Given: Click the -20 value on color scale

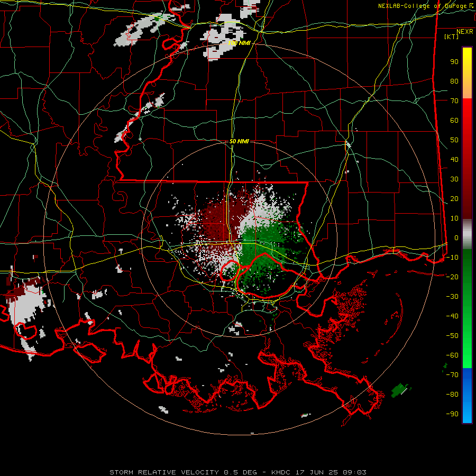Looking at the screenshot, I should (x=452, y=277).
